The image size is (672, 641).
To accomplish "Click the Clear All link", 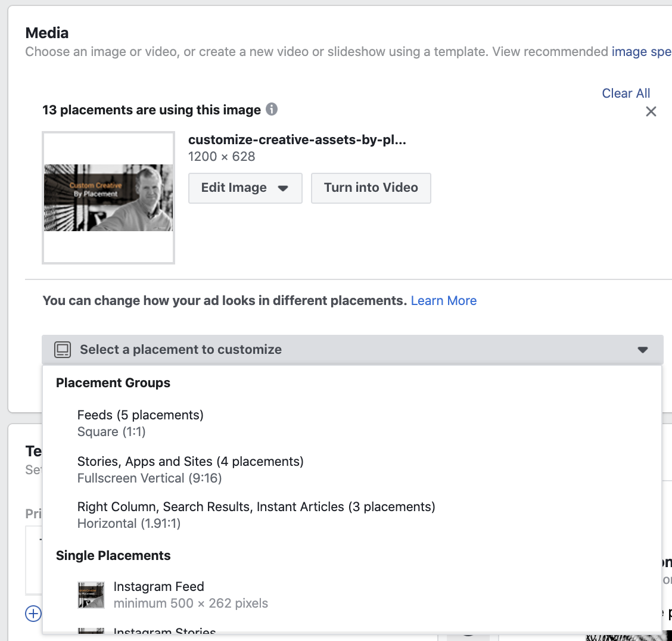I will (x=626, y=93).
